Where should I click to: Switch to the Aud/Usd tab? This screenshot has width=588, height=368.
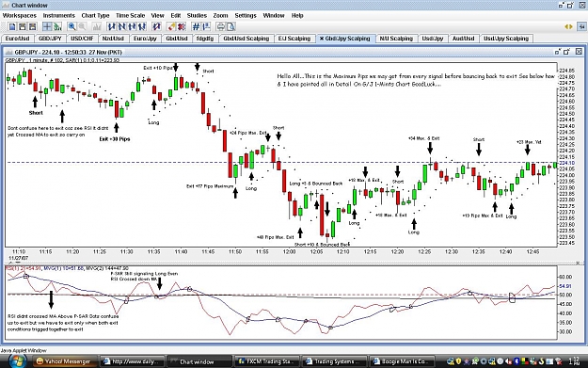[x=464, y=39]
